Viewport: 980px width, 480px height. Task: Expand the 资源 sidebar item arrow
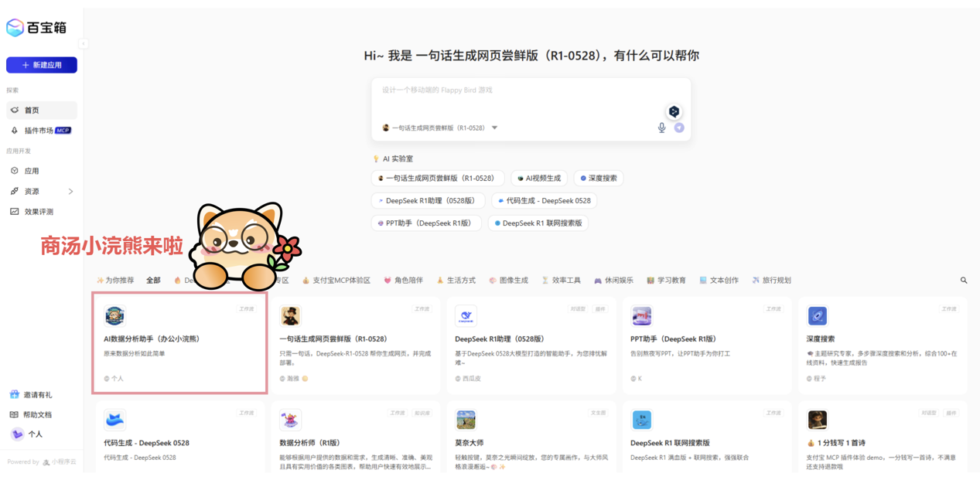[70, 191]
